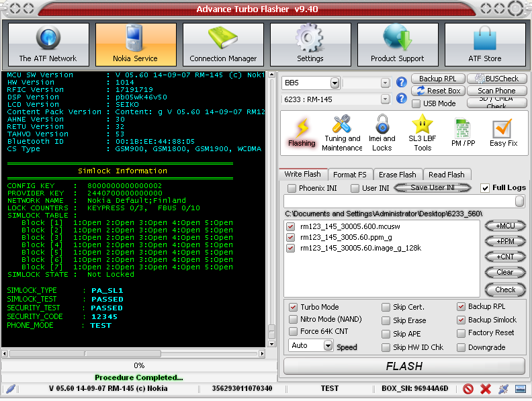The width and height of the screenshot is (532, 401).
Task: Click the top Backup RPL button
Action: (438, 79)
